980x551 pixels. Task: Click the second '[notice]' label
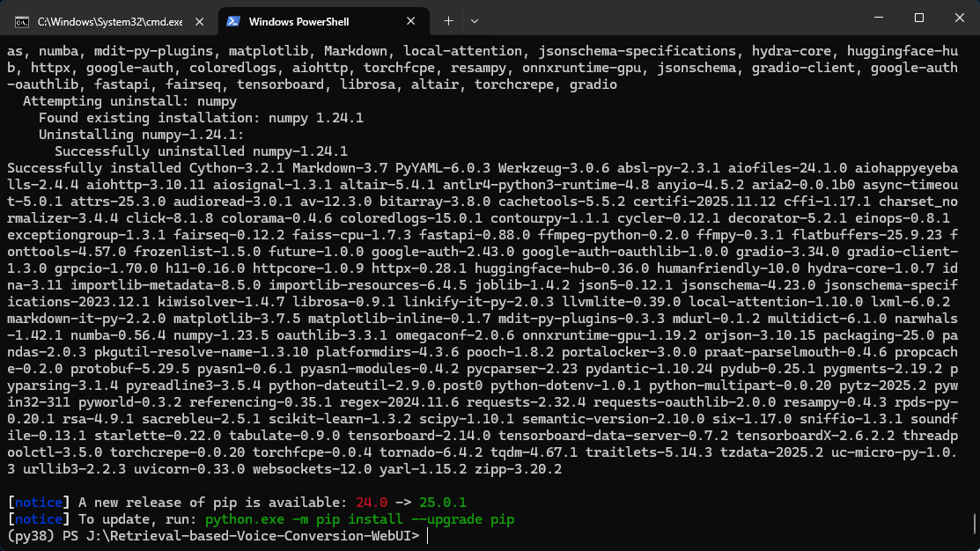pos(38,519)
